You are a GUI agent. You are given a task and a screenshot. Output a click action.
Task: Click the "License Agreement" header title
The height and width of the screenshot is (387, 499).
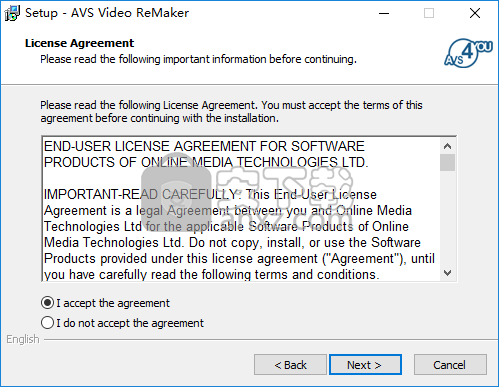coord(79,43)
